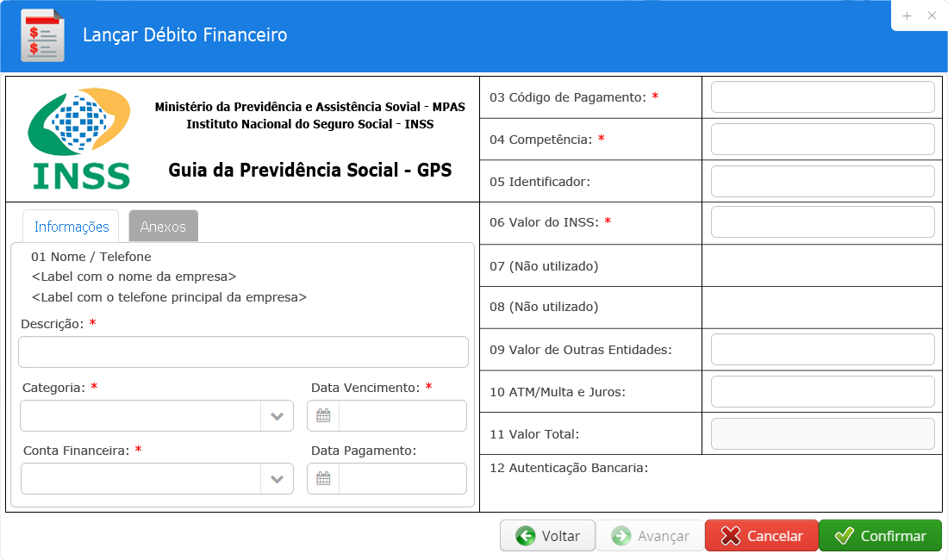Click the Avançar forward button
This screenshot has height=560, width=948.
pos(651,536)
